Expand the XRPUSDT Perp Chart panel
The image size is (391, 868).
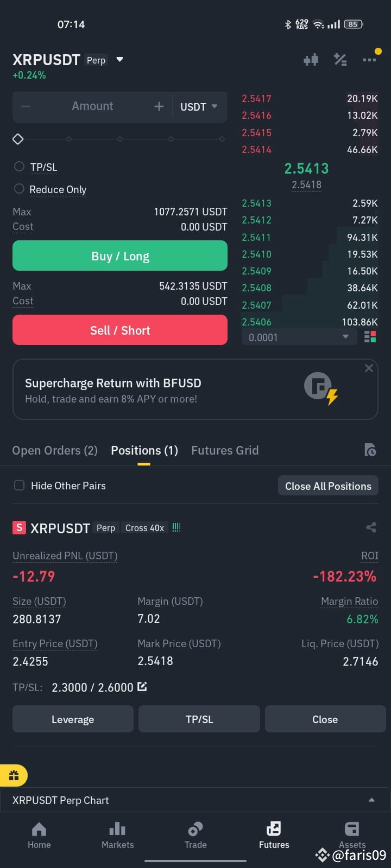tap(195, 800)
